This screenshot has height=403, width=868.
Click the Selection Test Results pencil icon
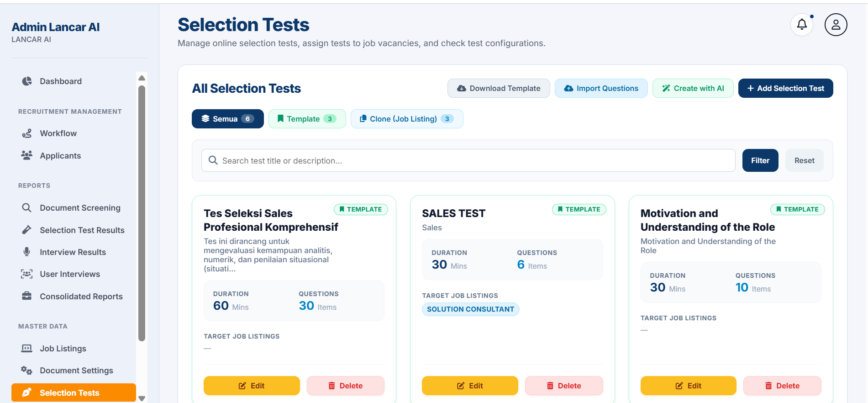coord(27,230)
